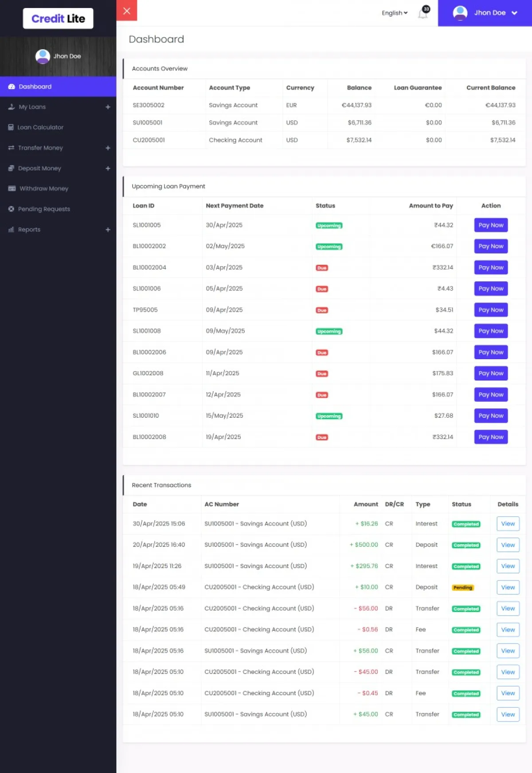This screenshot has height=773, width=532.
Task: Click the Pending Requests icon
Action: (x=12, y=209)
